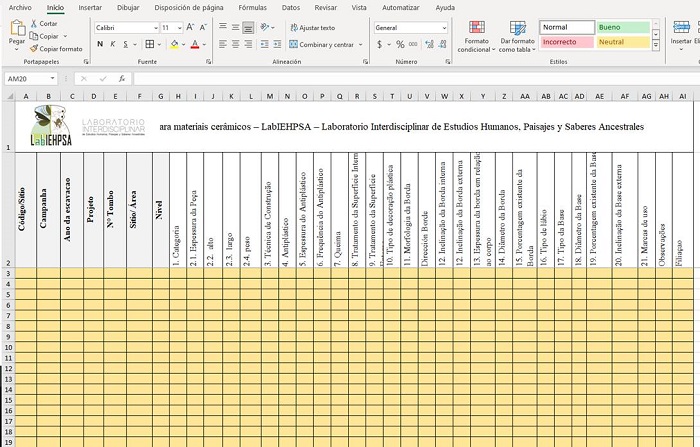This screenshot has width=700, height=447.
Task: Toggle italic formatting (K)
Action: tap(114, 44)
